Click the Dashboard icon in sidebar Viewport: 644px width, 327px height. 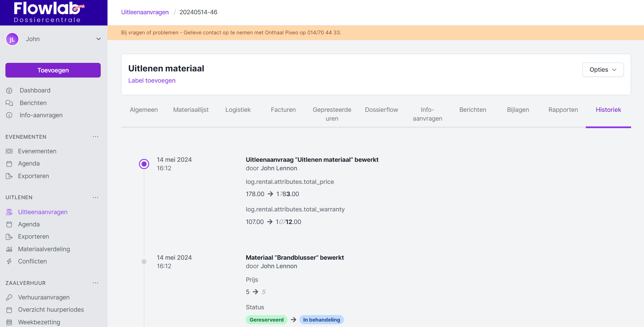coord(9,90)
